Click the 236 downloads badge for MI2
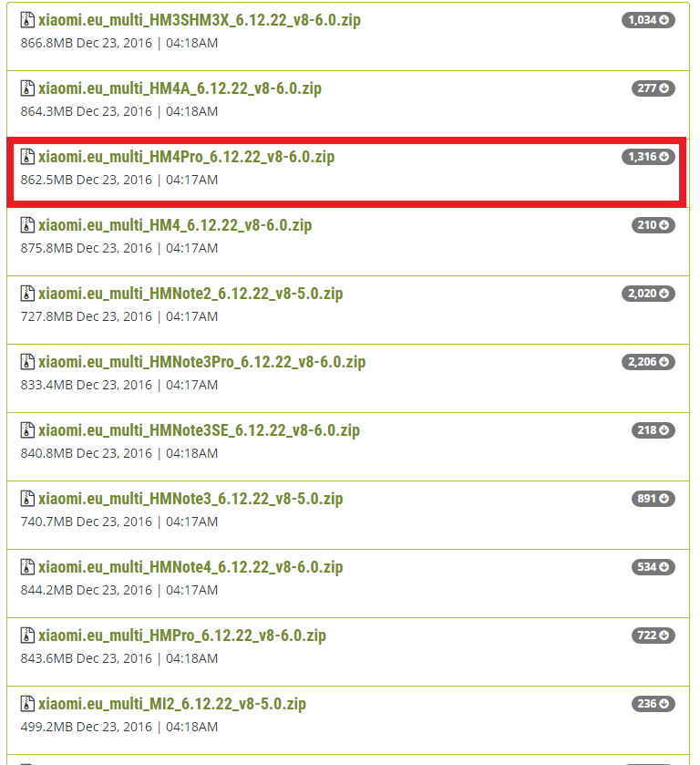The image size is (700, 765). point(653,704)
